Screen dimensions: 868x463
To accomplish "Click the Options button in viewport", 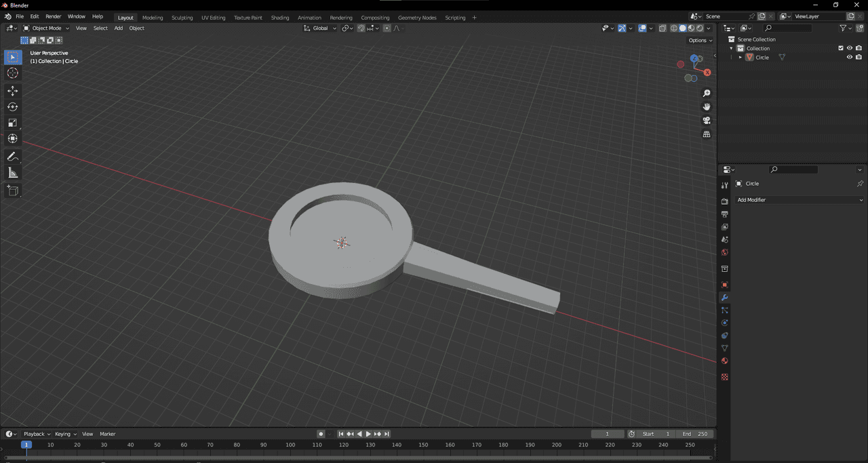I will 700,41.
